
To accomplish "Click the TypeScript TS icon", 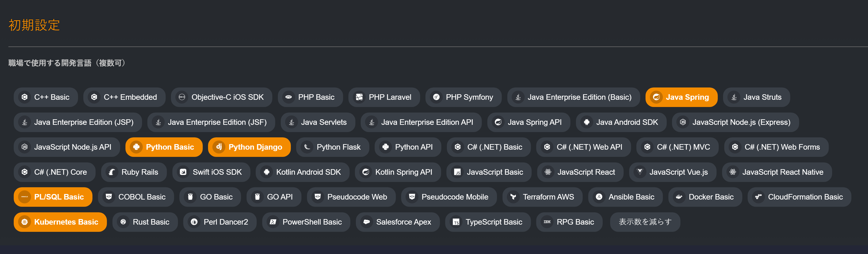I will [x=456, y=222].
